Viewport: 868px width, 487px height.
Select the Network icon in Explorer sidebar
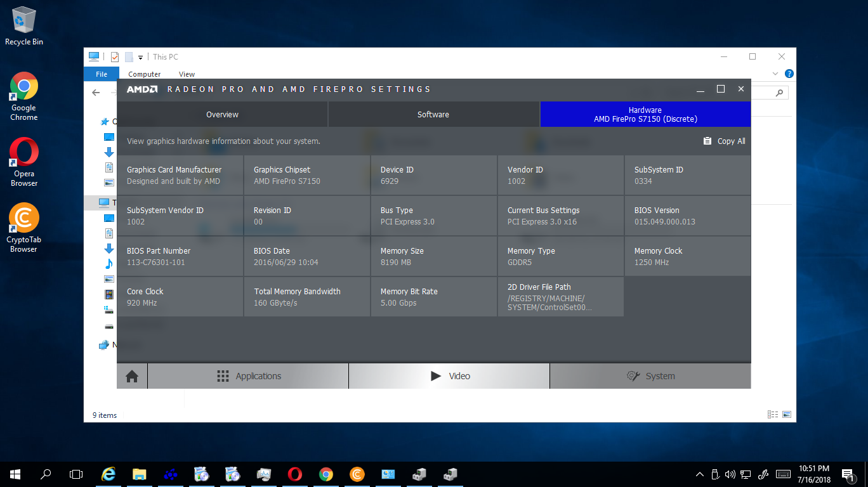[x=104, y=345]
